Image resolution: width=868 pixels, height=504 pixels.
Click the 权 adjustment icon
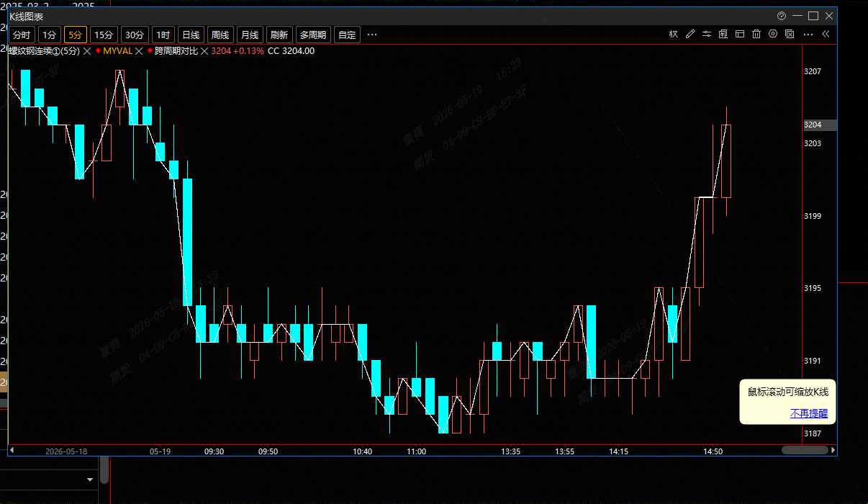[674, 34]
